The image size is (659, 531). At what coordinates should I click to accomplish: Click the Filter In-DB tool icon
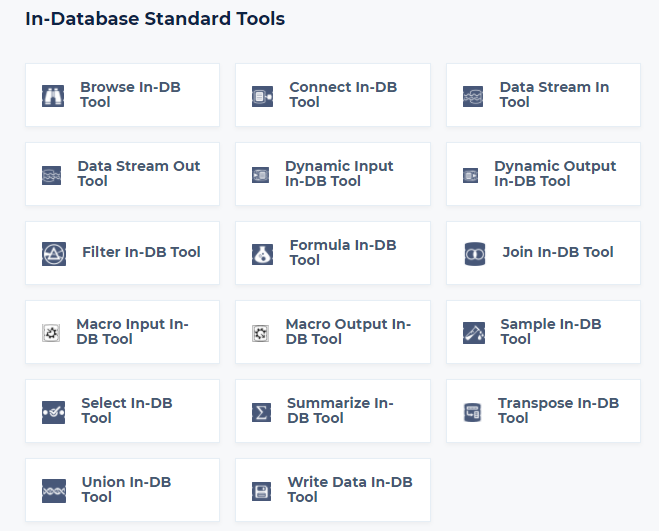pos(54,254)
